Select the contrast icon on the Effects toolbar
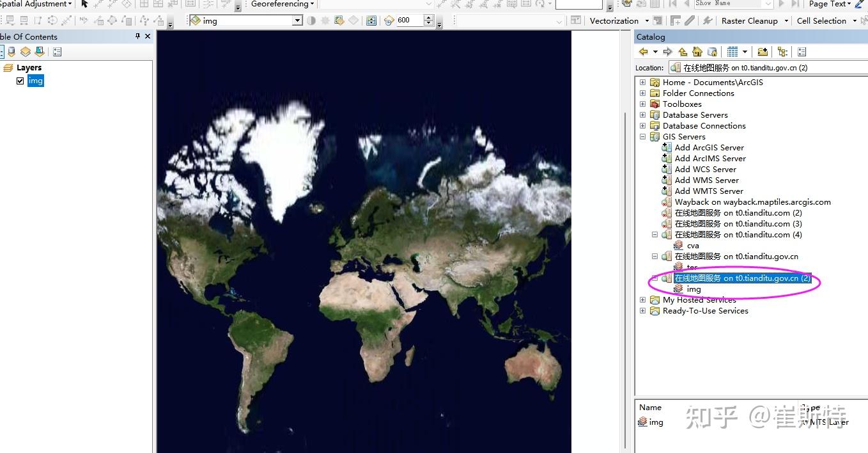This screenshot has height=453, width=868. click(x=311, y=20)
